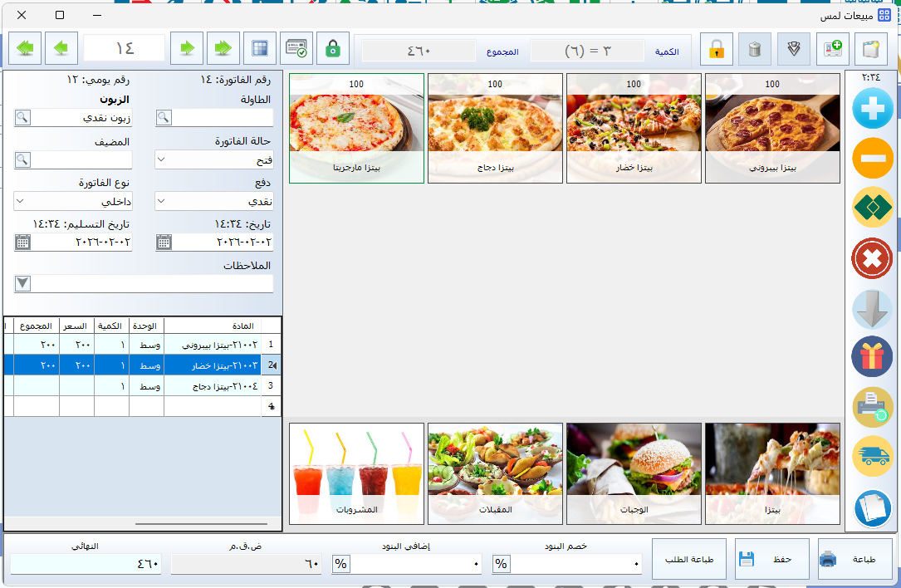Image resolution: width=901 pixels, height=588 pixels.
Task: Add بيتزا مارجريتا to the order
Action: 356,128
